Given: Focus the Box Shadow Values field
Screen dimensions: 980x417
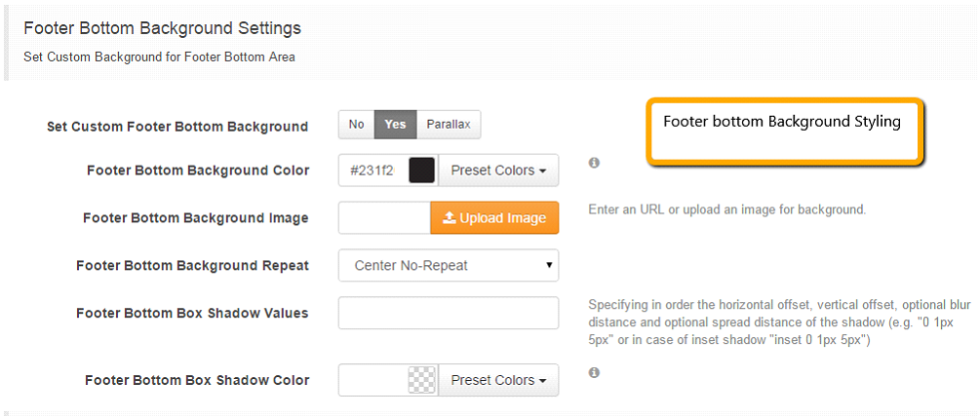Looking at the screenshot, I should (449, 313).
